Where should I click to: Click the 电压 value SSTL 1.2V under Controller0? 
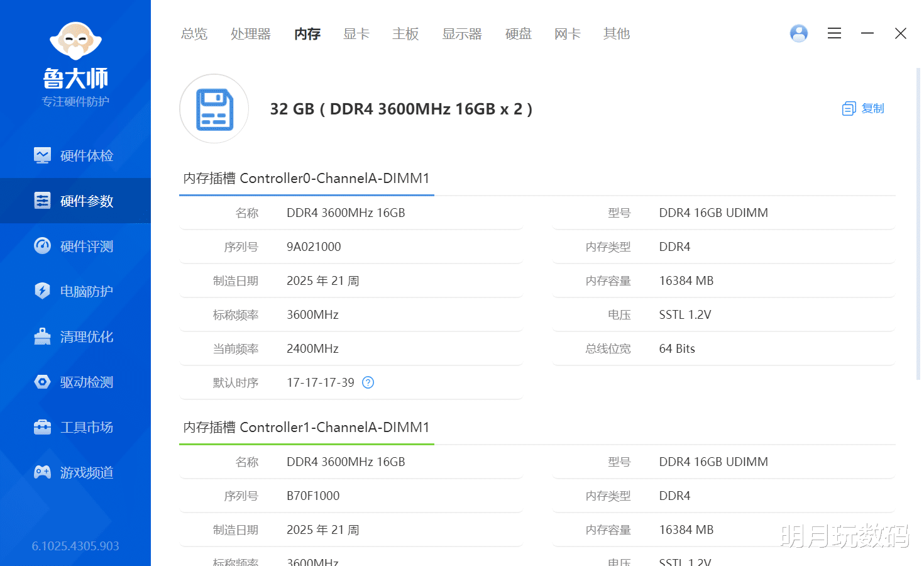685,314
